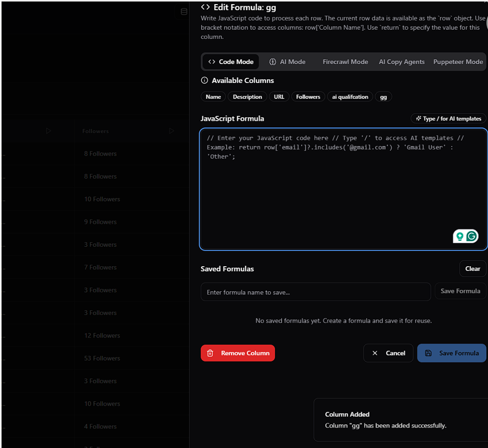Viewport: 488px width, 448px height.
Task: Click the lightbulb suggestion icon in editor
Action: (x=460, y=236)
